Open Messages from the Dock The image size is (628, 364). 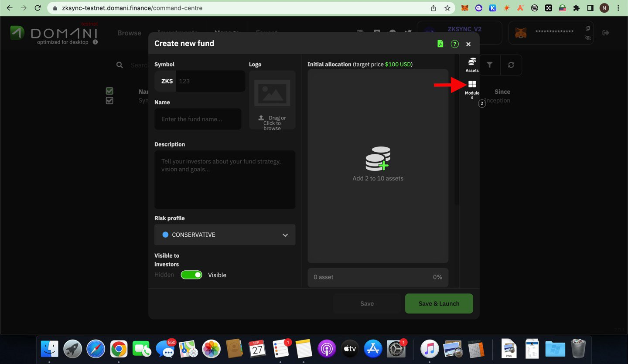pyautogui.click(x=165, y=349)
